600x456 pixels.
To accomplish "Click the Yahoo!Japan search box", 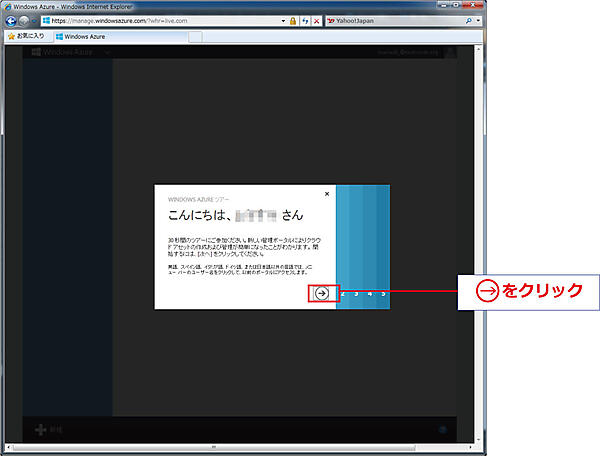I will click(x=394, y=21).
